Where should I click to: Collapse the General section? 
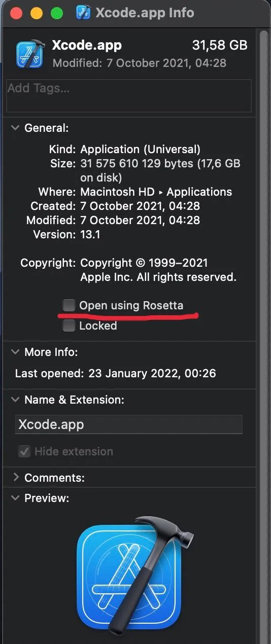point(16,128)
